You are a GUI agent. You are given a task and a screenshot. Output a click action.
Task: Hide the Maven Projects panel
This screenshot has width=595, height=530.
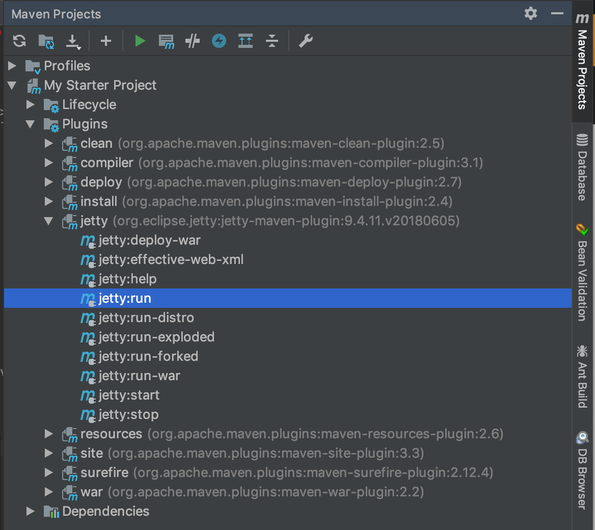[557, 14]
